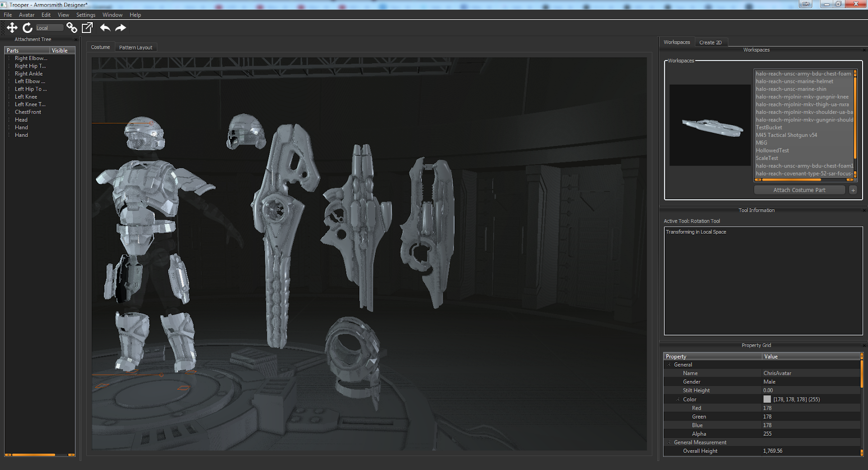Image resolution: width=868 pixels, height=470 pixels.
Task: Click the Visible column header
Action: coord(62,51)
